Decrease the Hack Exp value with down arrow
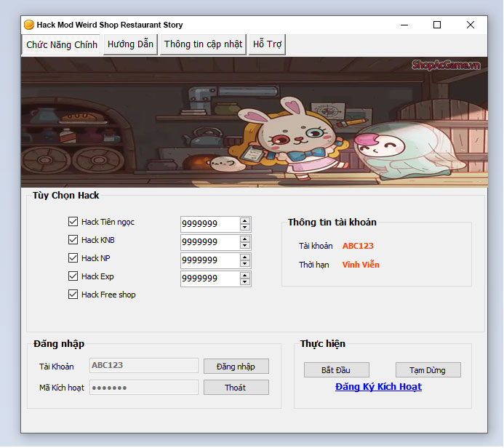The image size is (504, 448). [245, 282]
